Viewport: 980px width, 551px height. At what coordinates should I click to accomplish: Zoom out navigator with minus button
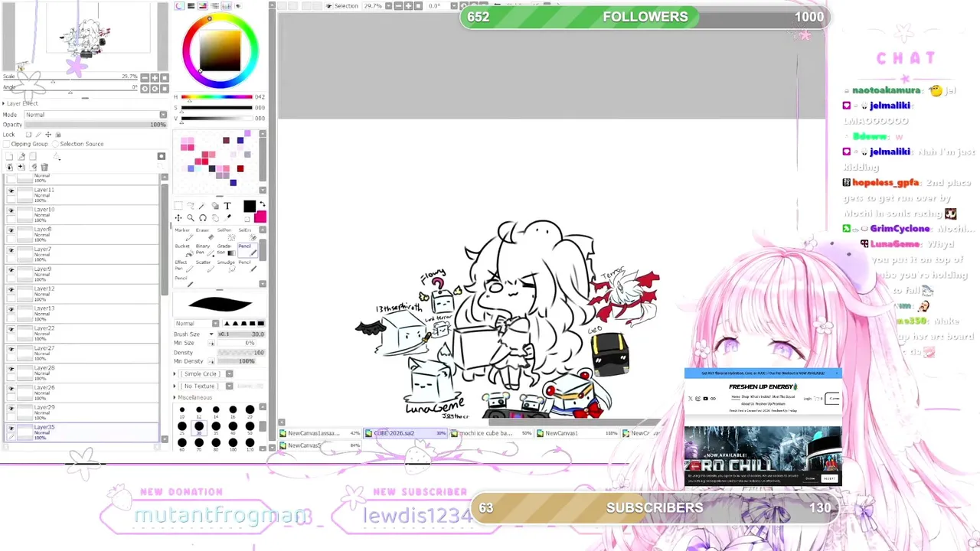[145, 78]
